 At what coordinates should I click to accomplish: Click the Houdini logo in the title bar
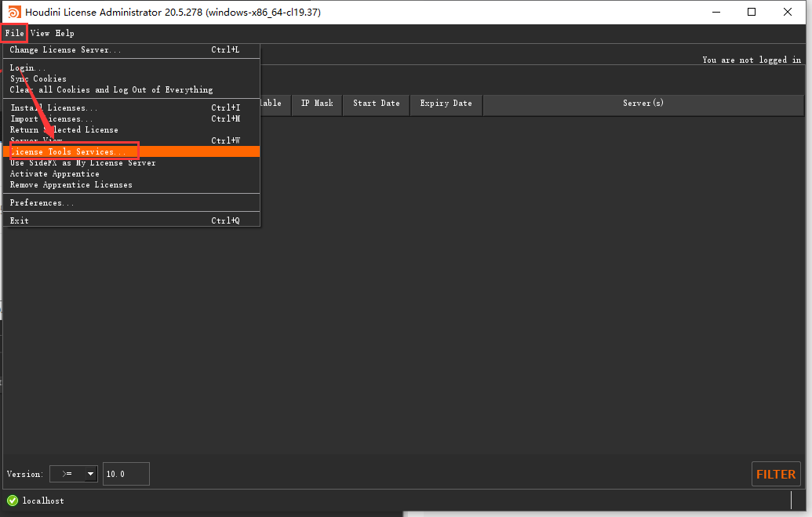coord(14,12)
